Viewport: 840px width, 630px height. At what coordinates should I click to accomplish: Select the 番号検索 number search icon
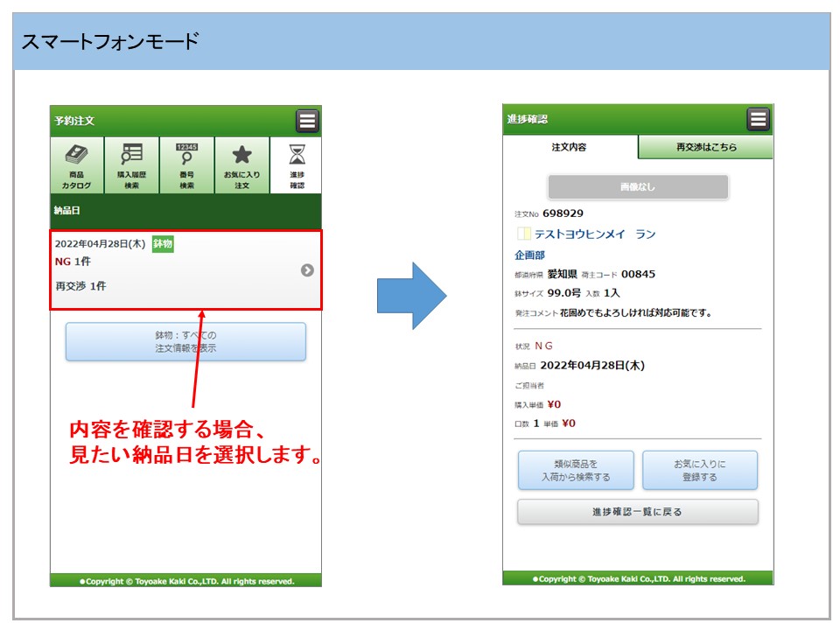coord(186,164)
